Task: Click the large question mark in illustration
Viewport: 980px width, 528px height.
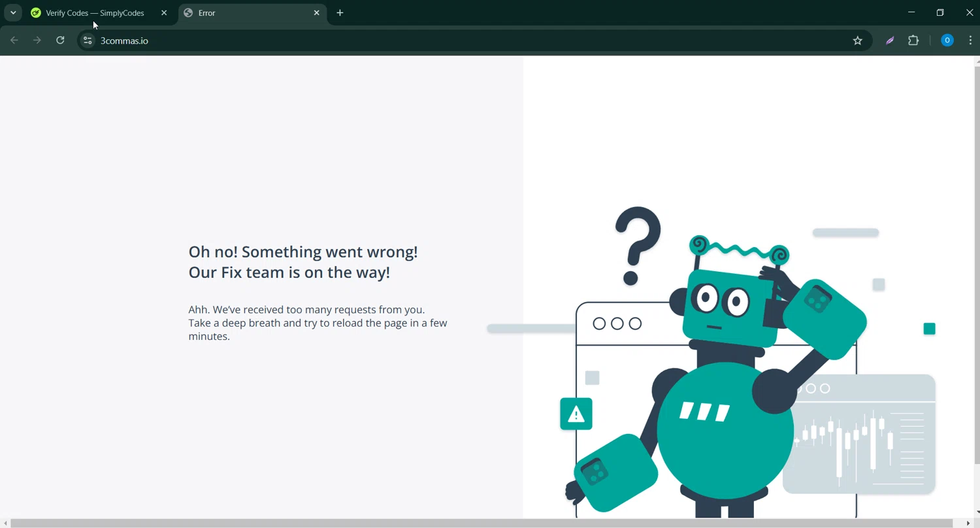Action: pos(638,246)
